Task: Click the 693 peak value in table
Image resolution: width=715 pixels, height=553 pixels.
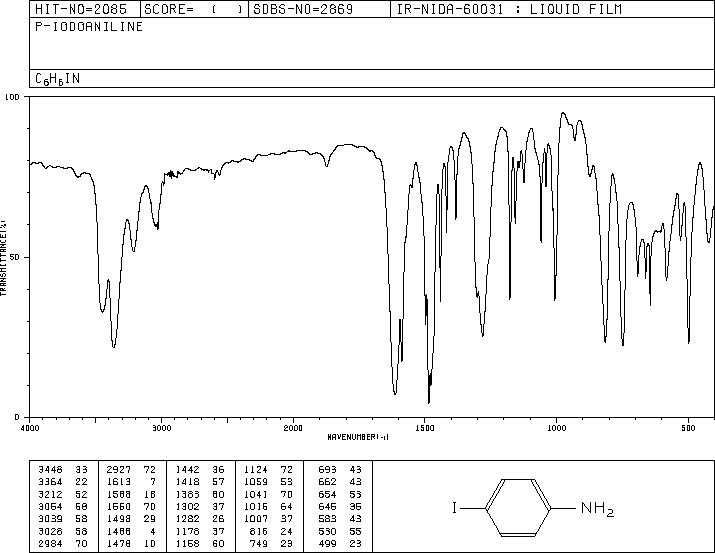Action: click(x=327, y=470)
